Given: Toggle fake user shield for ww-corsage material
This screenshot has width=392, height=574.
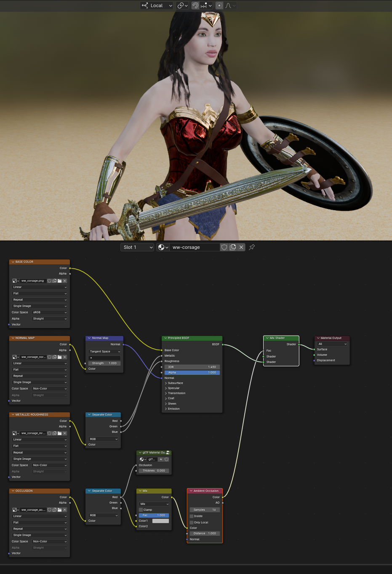Looking at the screenshot, I should tap(224, 247).
